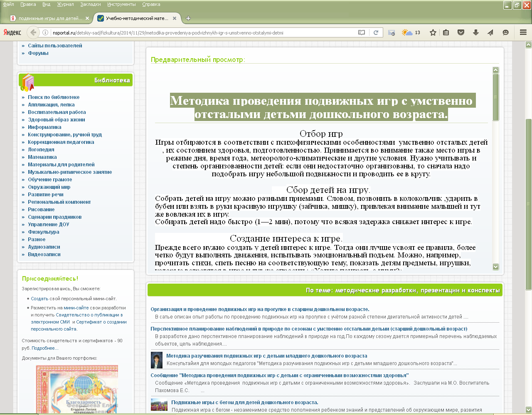The width and height of the screenshot is (532, 415).
Task: Click the smiley chat icon in toolbar
Action: [505, 32]
